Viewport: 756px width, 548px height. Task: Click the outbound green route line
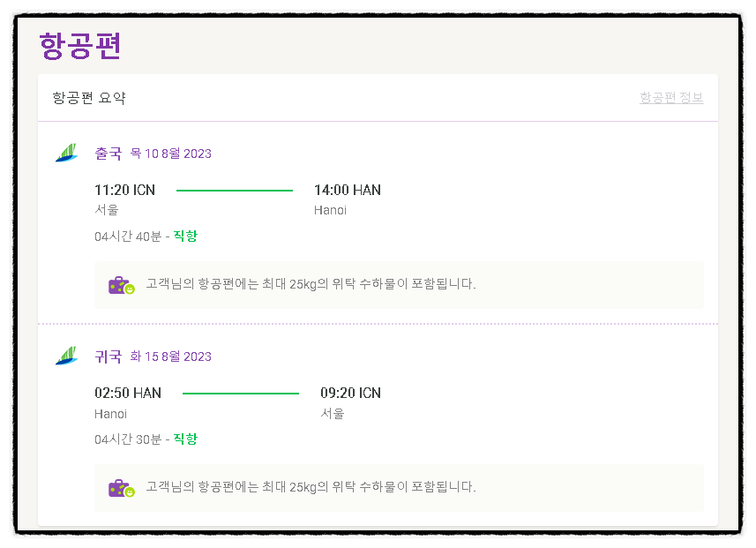tap(235, 191)
